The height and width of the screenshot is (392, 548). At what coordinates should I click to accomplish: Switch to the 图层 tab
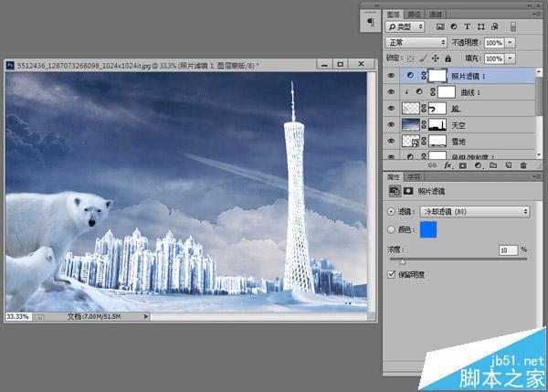pyautogui.click(x=394, y=15)
